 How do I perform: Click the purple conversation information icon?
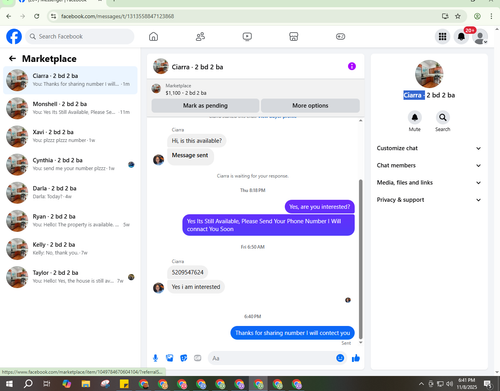point(352,66)
